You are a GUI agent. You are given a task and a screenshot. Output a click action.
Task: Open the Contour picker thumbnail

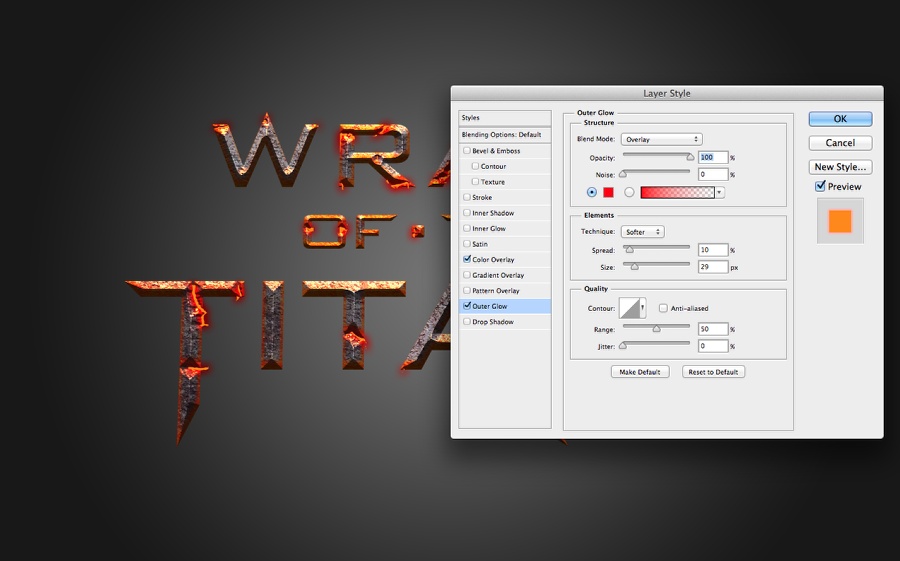[632, 308]
